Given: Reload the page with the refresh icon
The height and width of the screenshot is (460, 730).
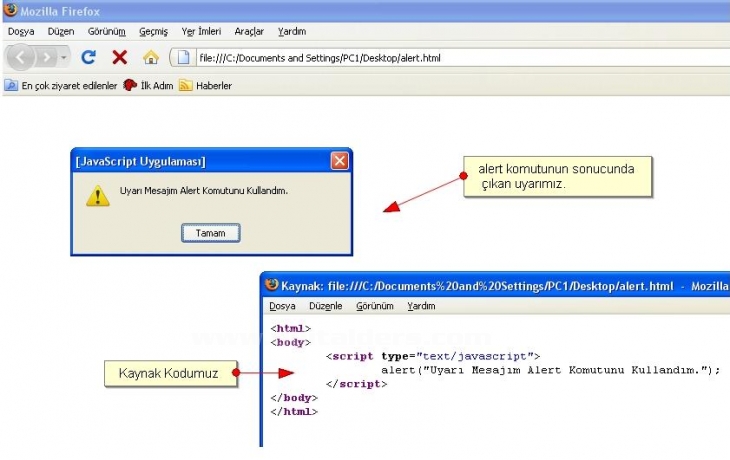Looking at the screenshot, I should pyautogui.click(x=88, y=57).
